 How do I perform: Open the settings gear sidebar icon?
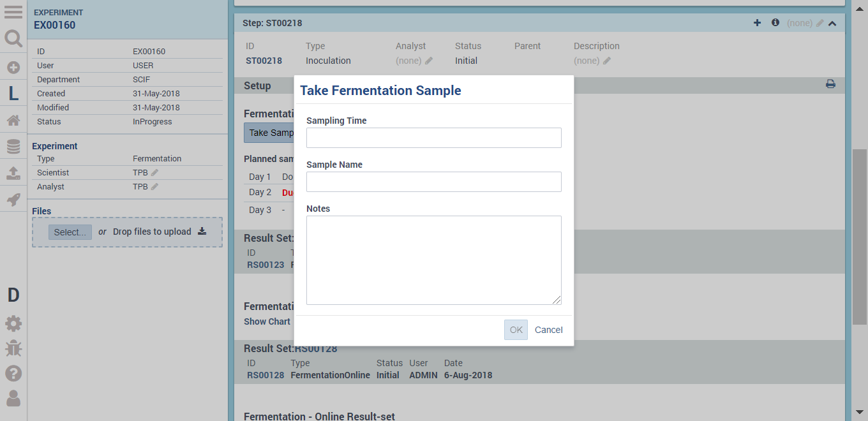(13, 323)
